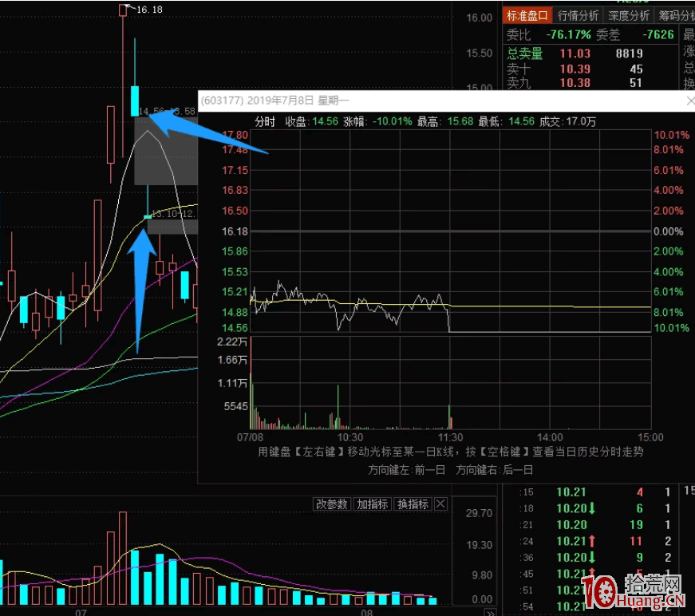
Task: Click the 改参数 button
Action: [x=332, y=503]
